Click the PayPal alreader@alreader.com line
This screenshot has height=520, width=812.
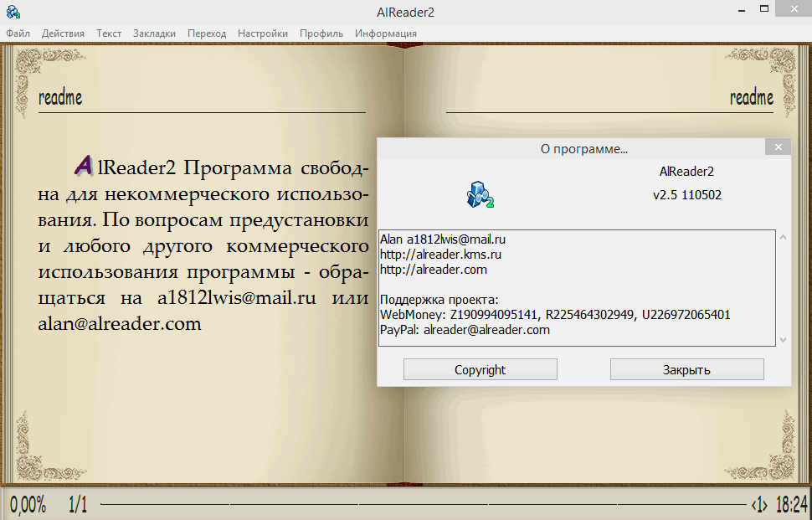tap(465, 330)
